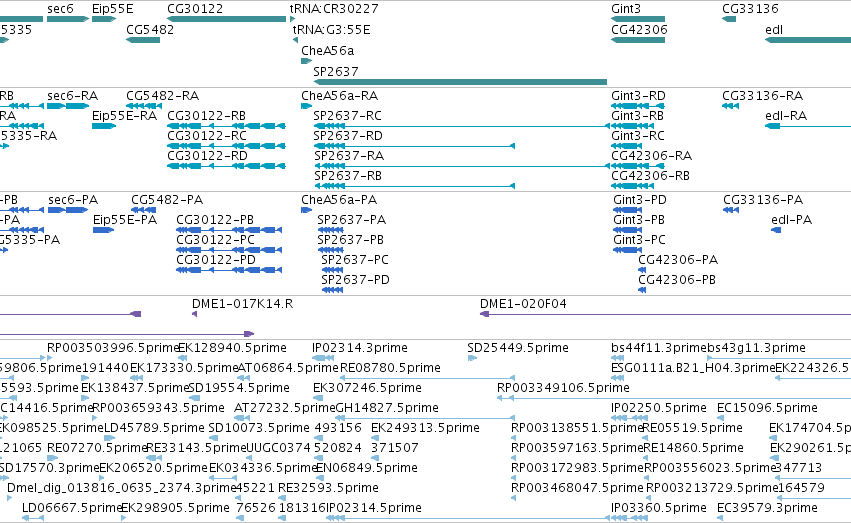The height and width of the screenshot is (523, 851).
Task: Click EST EC15096.5prime
Action: (720, 418)
